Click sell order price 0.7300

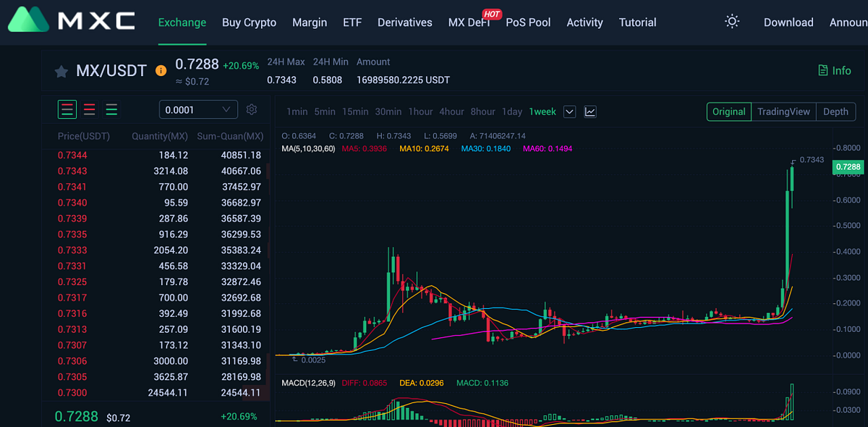(72, 393)
